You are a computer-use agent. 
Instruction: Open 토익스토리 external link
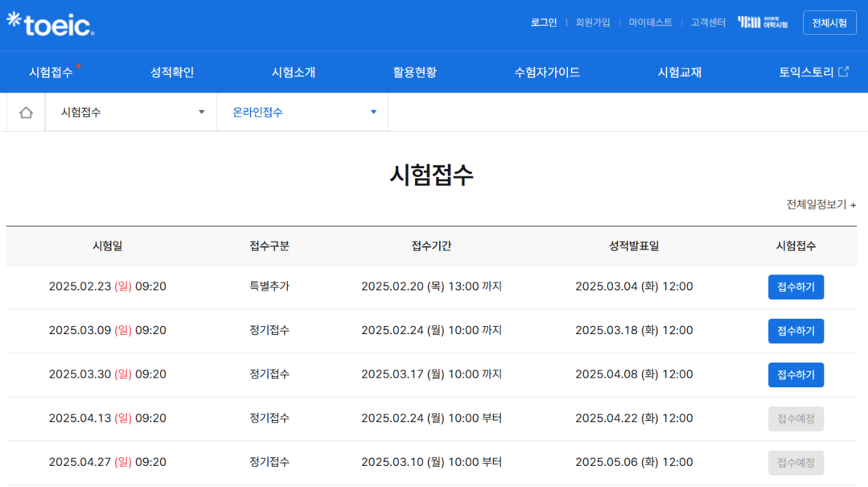pos(813,72)
